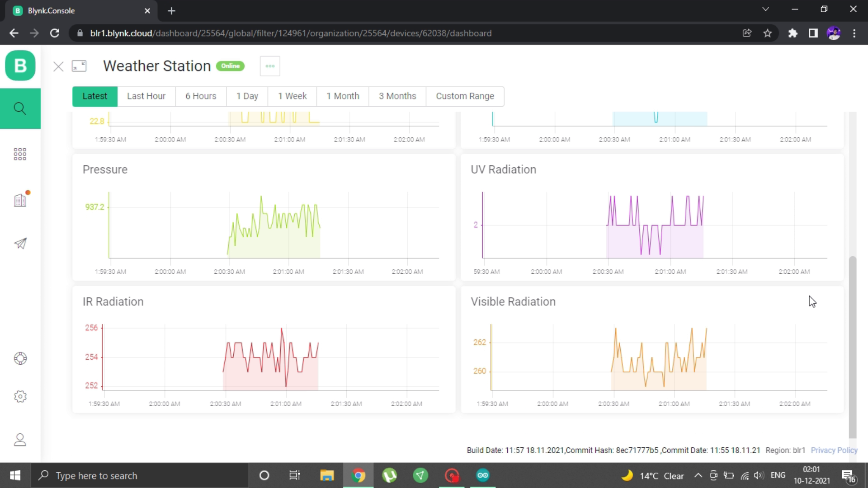Click the ENG language indicator
Image resolution: width=868 pixels, height=488 pixels.
tap(778, 475)
